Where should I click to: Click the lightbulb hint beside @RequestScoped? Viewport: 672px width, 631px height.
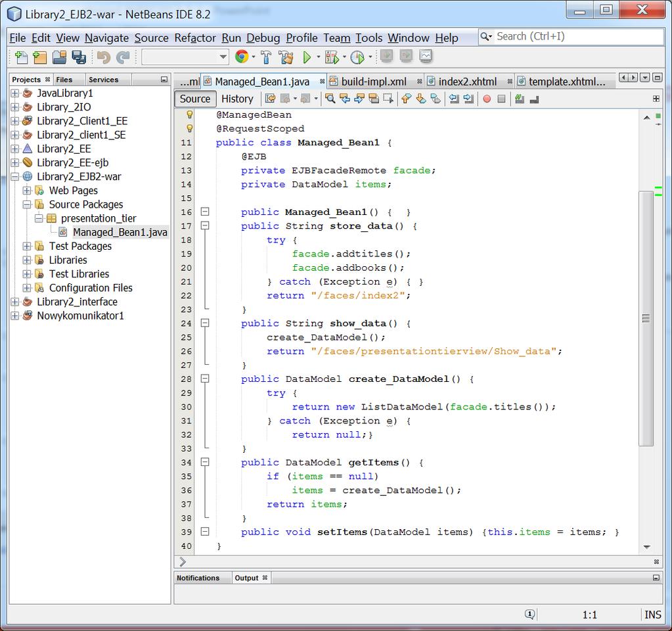(189, 128)
